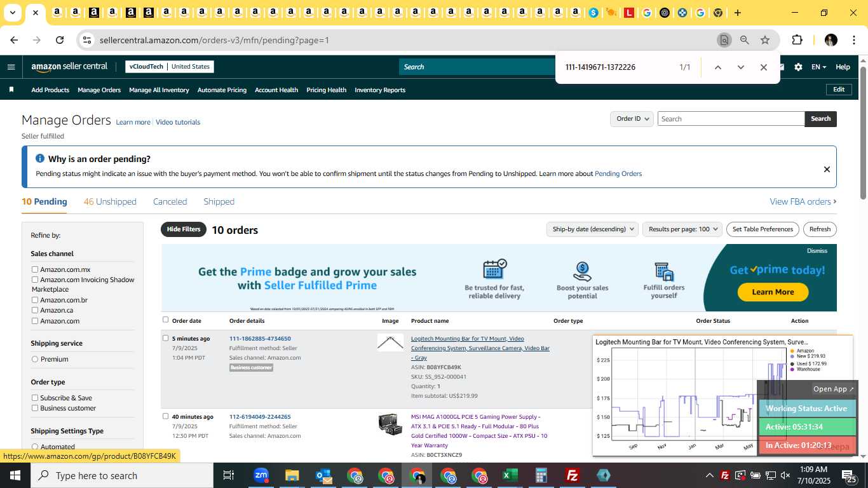The image size is (868, 488).
Task: Open Results per page dropdown
Action: pos(682,229)
